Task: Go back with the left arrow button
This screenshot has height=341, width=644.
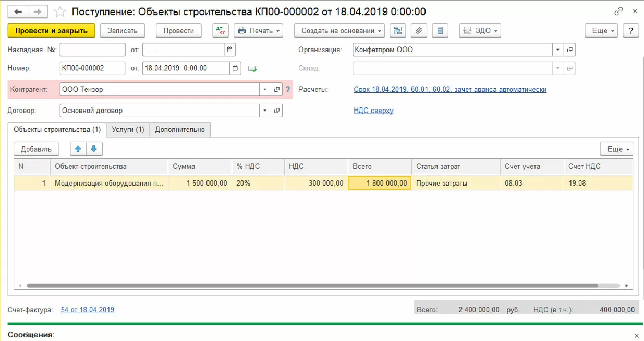Action: (x=18, y=11)
